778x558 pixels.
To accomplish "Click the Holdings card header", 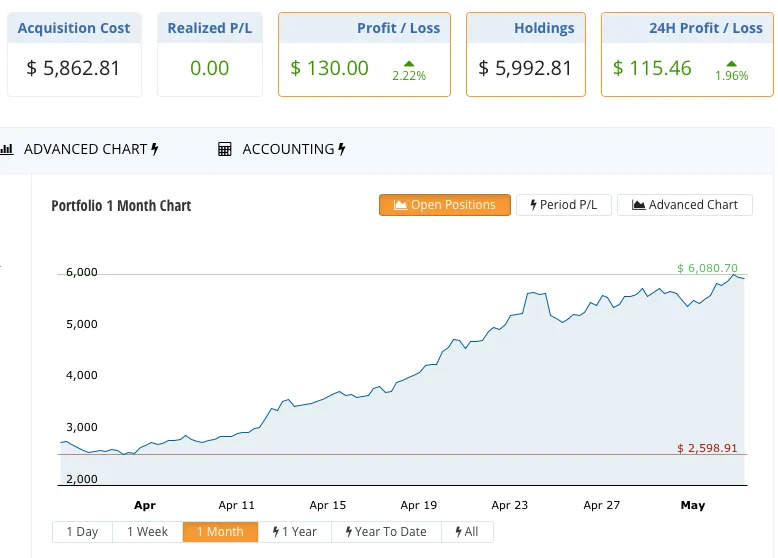I will [526, 28].
